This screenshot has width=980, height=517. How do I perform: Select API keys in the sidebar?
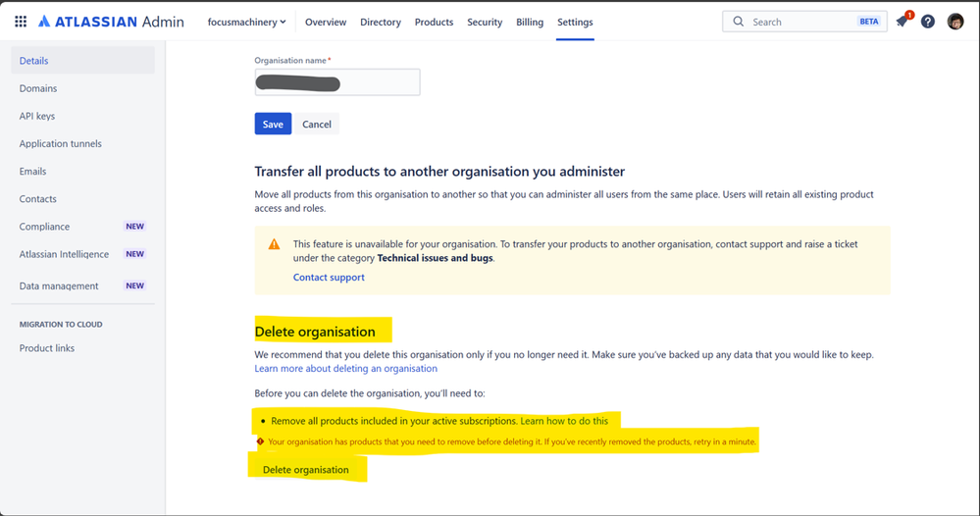pos(83,116)
